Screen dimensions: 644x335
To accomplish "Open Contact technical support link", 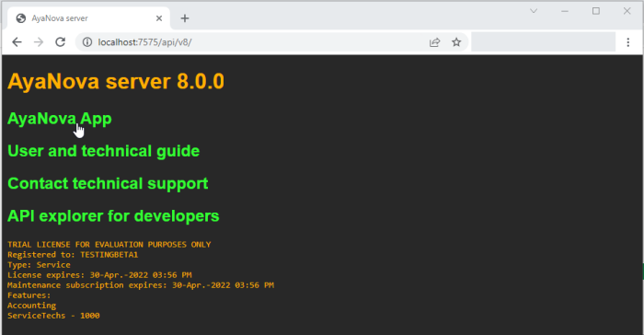I will (x=108, y=183).
